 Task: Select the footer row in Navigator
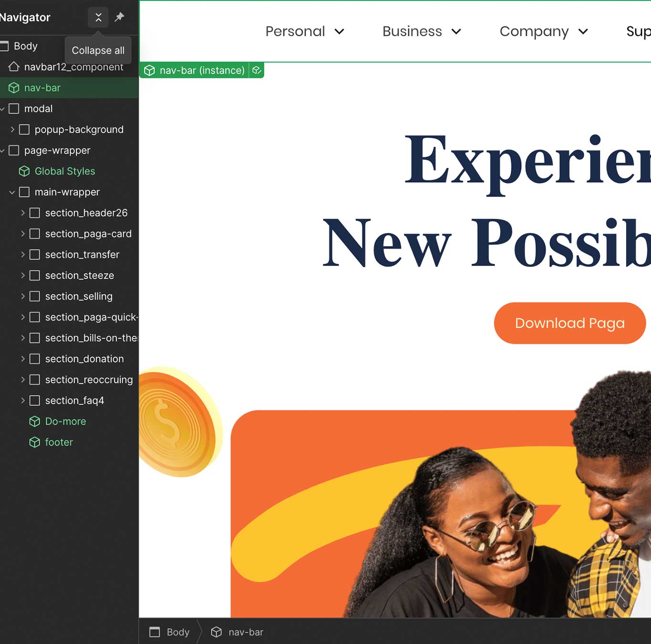(x=69, y=442)
